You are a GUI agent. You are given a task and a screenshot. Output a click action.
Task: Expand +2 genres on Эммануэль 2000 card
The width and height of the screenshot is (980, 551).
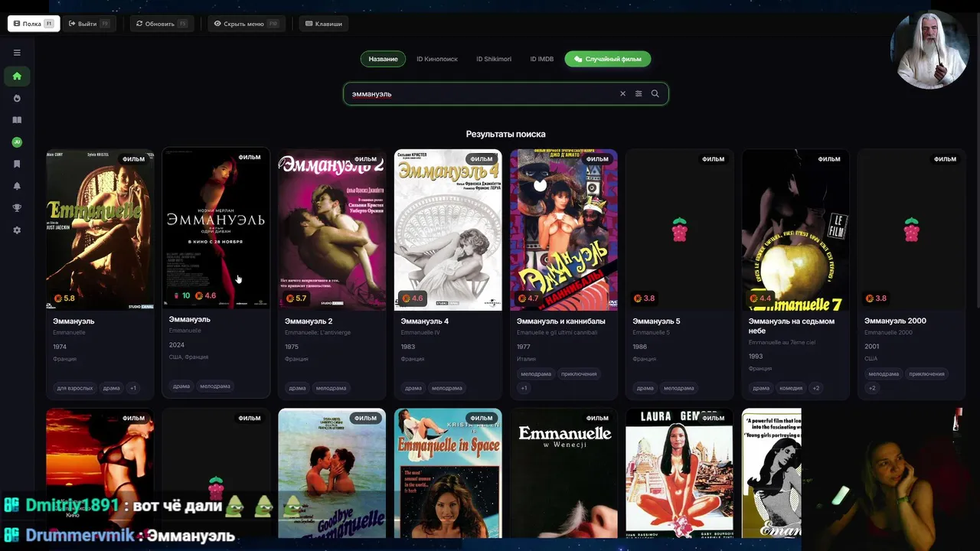click(872, 388)
